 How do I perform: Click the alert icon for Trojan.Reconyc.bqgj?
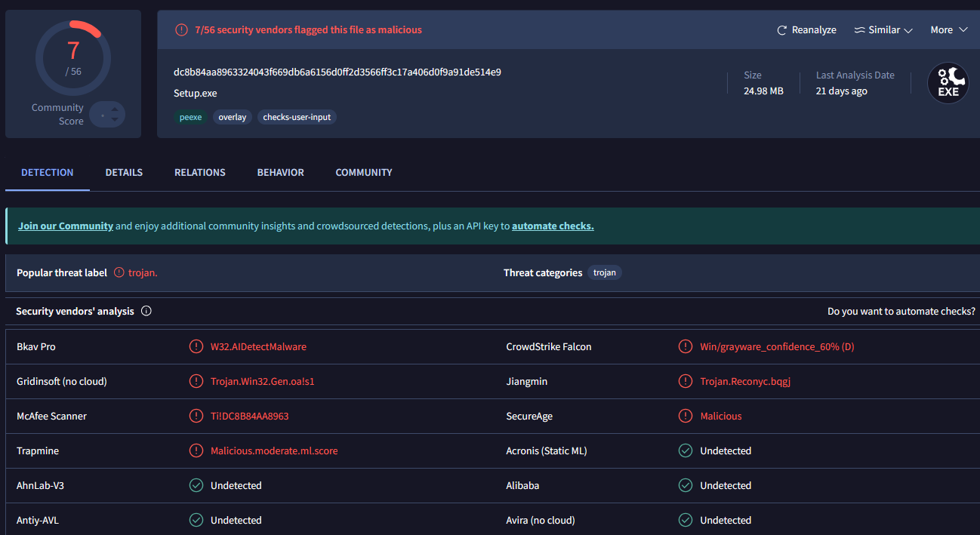click(x=686, y=381)
